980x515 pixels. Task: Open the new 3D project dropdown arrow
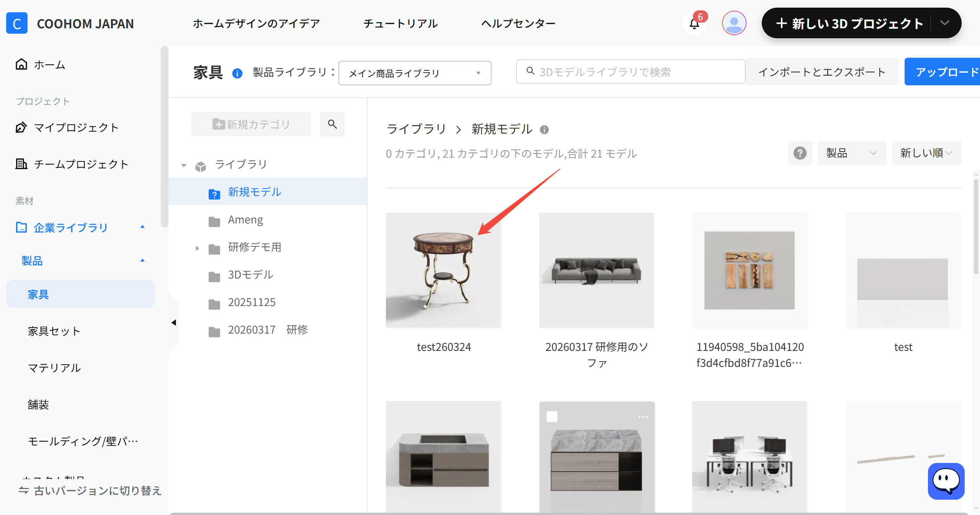(x=945, y=23)
